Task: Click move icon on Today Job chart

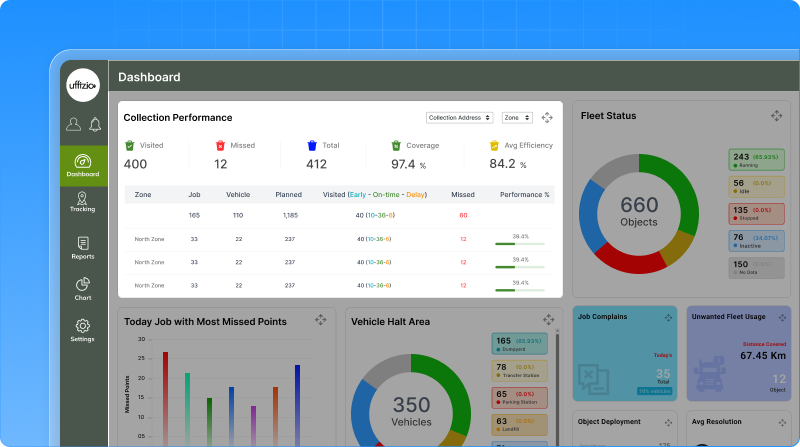Action: [x=321, y=320]
